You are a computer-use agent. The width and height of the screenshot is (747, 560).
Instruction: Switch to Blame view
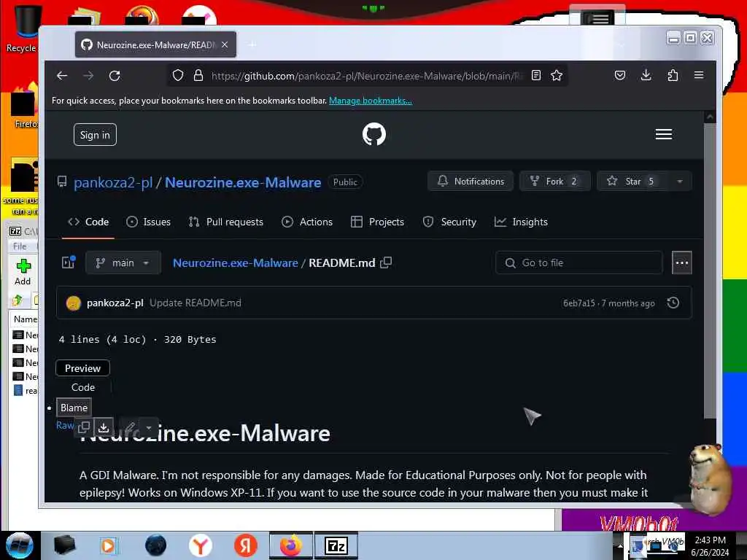[74, 408]
